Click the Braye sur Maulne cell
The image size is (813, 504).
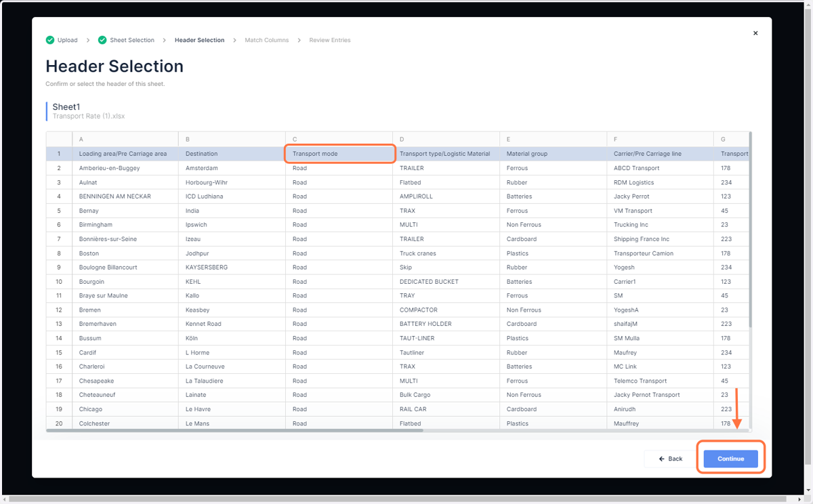pyautogui.click(x=125, y=296)
